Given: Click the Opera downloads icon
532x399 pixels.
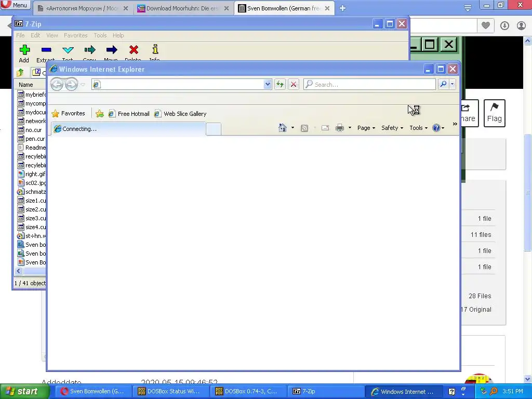Looking at the screenshot, I should pos(504,26).
